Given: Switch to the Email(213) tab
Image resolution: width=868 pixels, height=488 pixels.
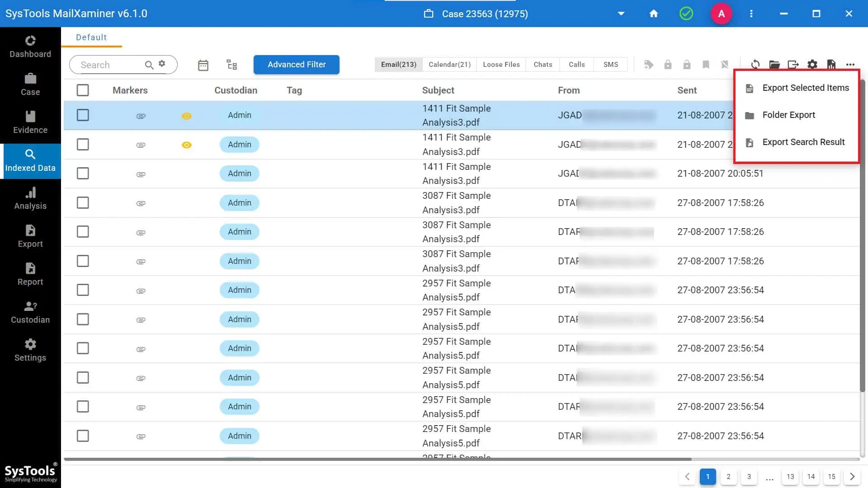Looking at the screenshot, I should coord(398,65).
